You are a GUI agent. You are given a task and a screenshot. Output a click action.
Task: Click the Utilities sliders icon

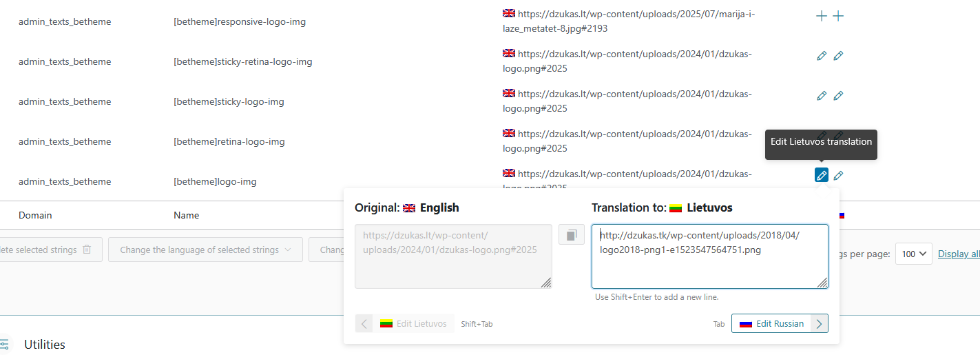click(x=4, y=345)
